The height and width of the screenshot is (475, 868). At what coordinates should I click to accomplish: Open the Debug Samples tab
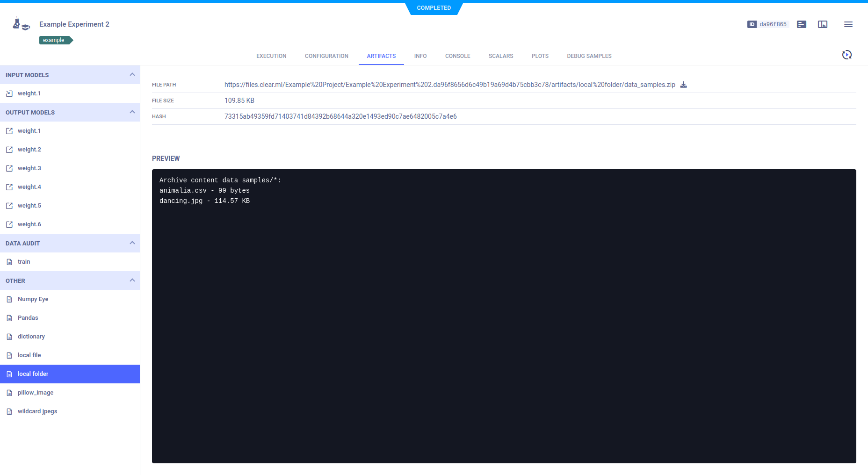589,56
